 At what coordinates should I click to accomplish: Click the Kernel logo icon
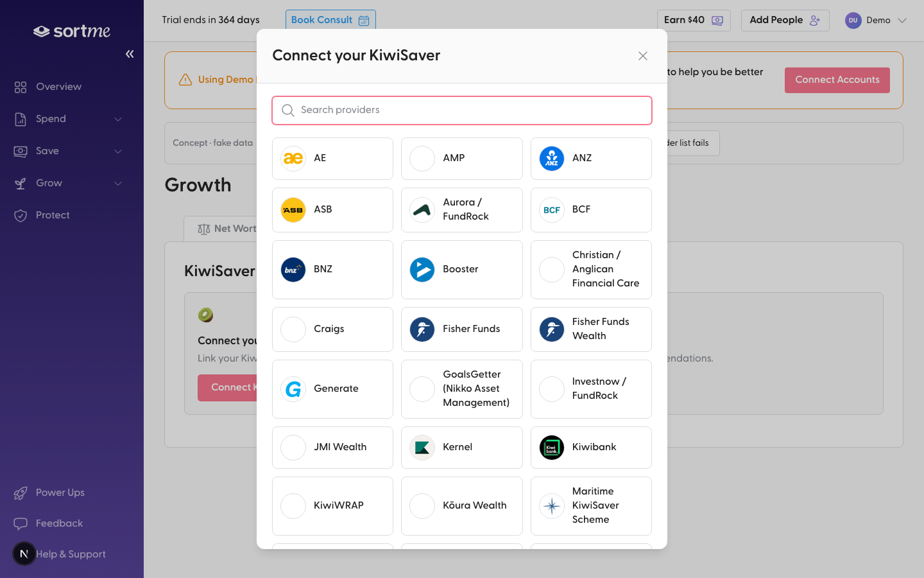pyautogui.click(x=422, y=448)
